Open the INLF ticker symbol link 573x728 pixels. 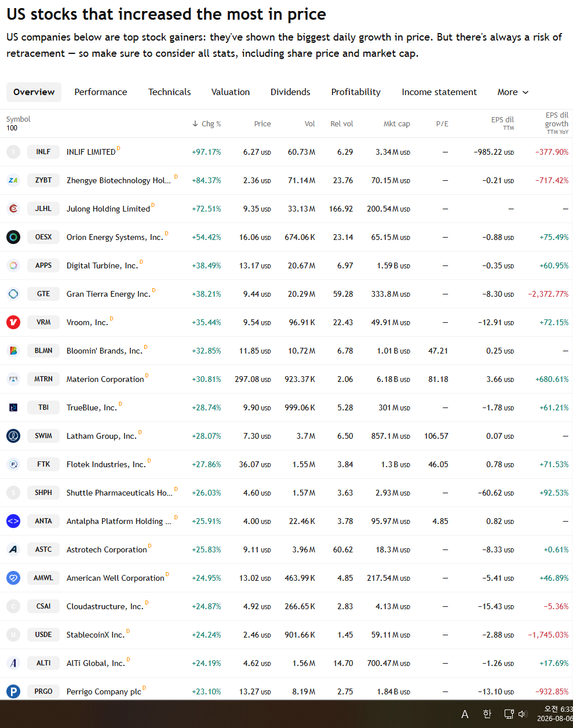[43, 152]
